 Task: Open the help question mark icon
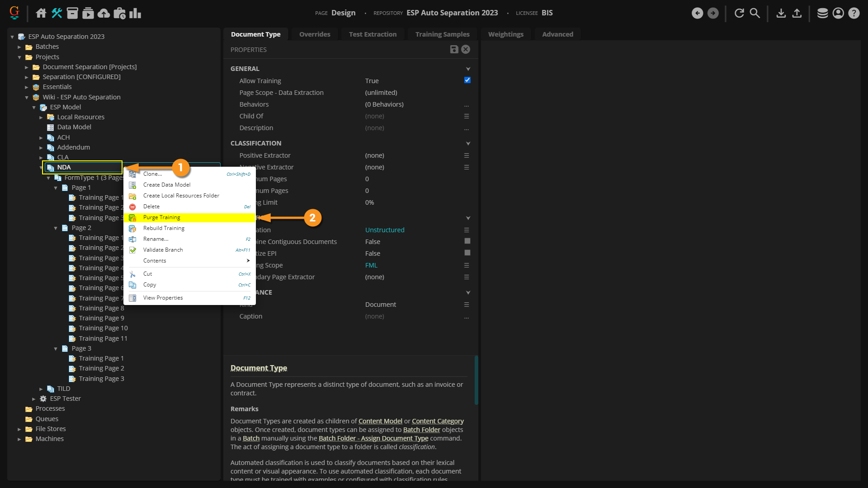(854, 13)
